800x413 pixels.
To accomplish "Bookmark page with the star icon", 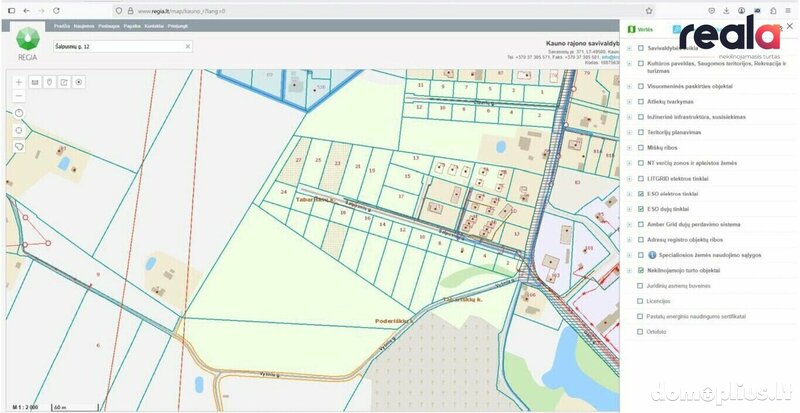I will tap(649, 11).
